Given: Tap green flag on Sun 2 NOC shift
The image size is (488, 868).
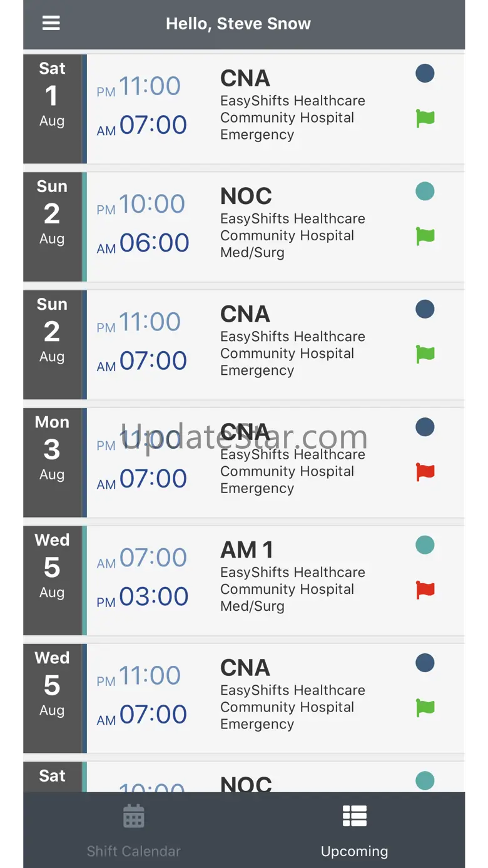Looking at the screenshot, I should coord(425,236).
